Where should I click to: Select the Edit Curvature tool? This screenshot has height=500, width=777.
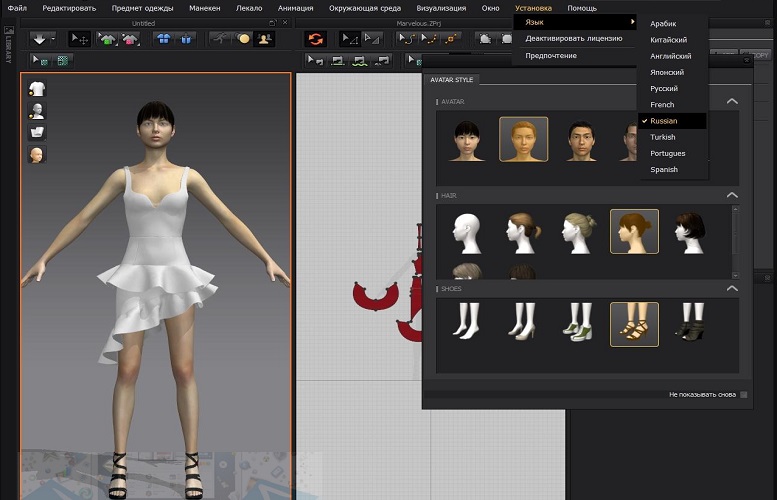(x=407, y=39)
